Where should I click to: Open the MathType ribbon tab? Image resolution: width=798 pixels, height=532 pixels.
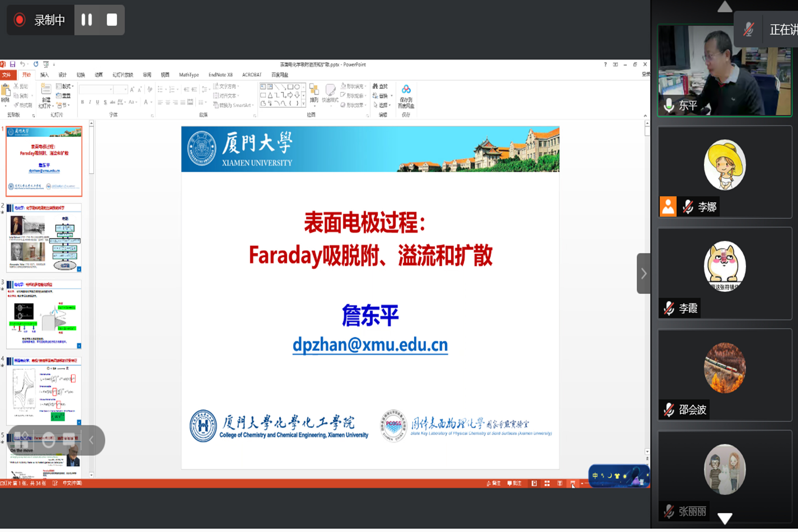(189, 75)
